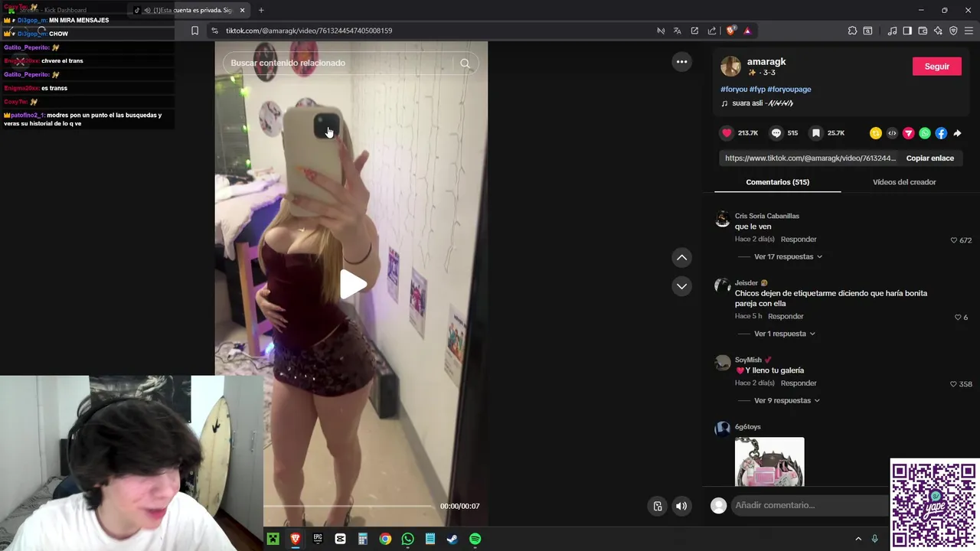The height and width of the screenshot is (551, 980).
Task: Open Google Chrome from the taskbar
Action: (x=385, y=539)
